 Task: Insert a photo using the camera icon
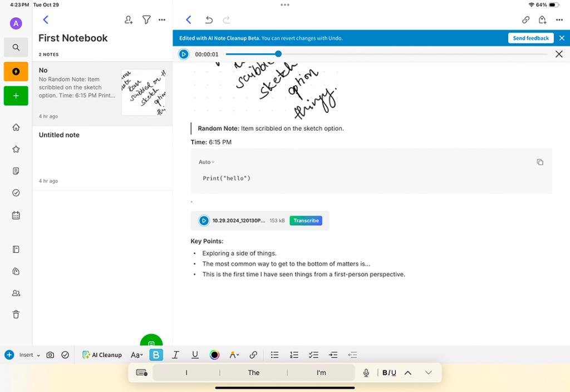(51, 355)
